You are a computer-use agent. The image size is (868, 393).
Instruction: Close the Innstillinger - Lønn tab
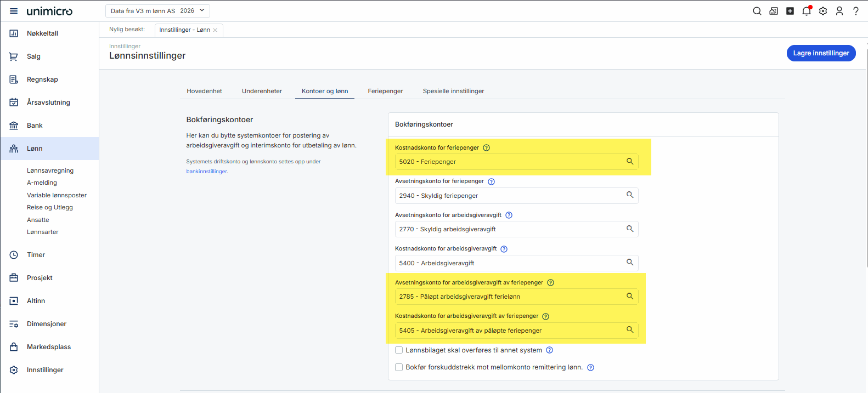215,30
